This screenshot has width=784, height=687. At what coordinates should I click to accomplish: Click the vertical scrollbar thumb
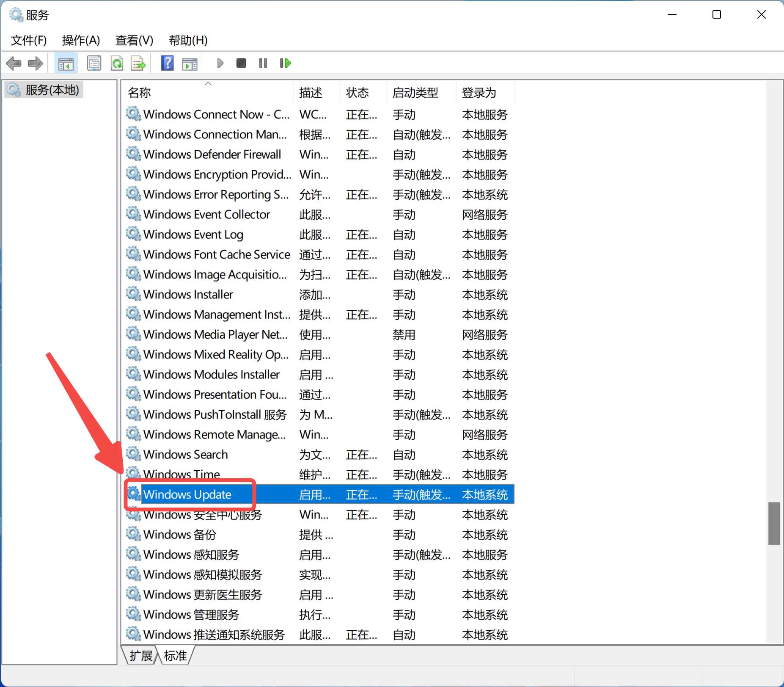774,524
